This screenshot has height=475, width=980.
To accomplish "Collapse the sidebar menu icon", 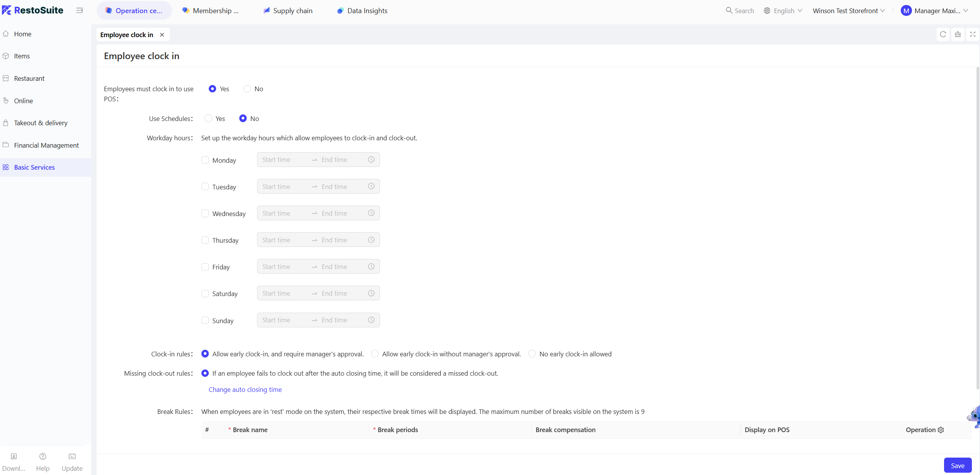I will (x=80, y=10).
